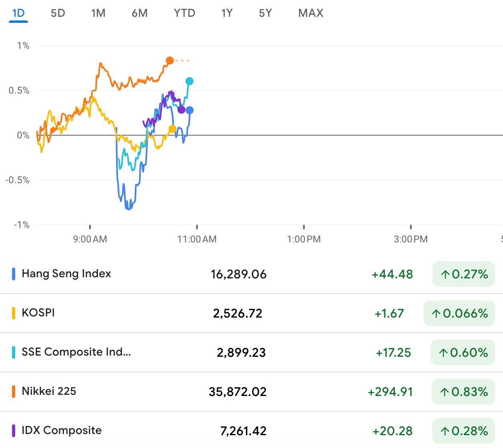Click the 9:00 AM time axis label

coord(90,239)
